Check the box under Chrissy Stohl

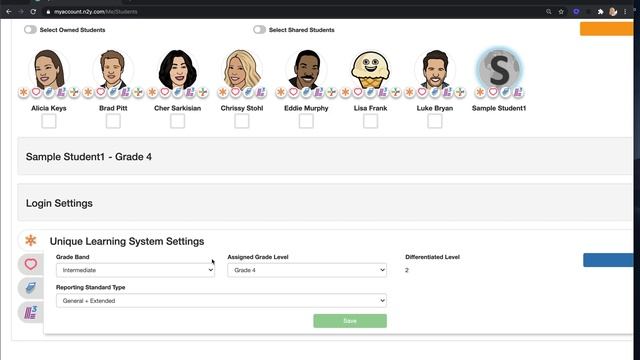(x=242, y=121)
